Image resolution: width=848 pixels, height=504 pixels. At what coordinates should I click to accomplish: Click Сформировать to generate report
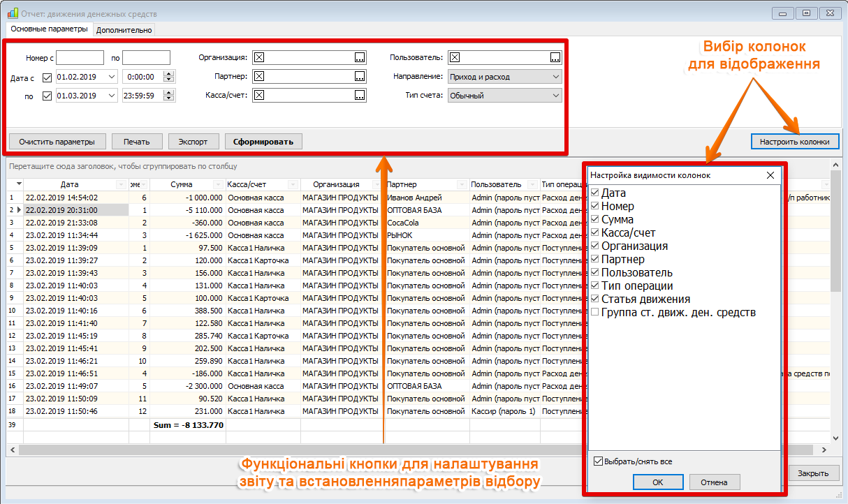(263, 141)
